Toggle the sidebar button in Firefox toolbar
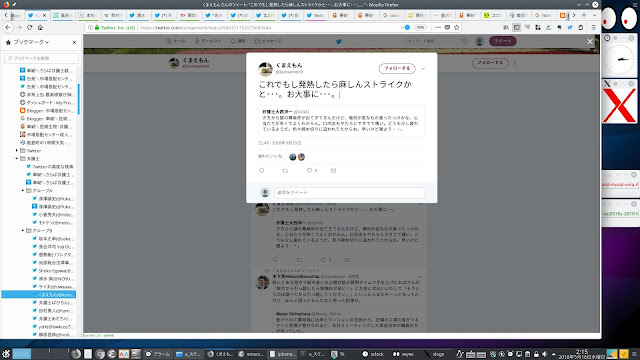640x360 pixels. (x=517, y=27)
